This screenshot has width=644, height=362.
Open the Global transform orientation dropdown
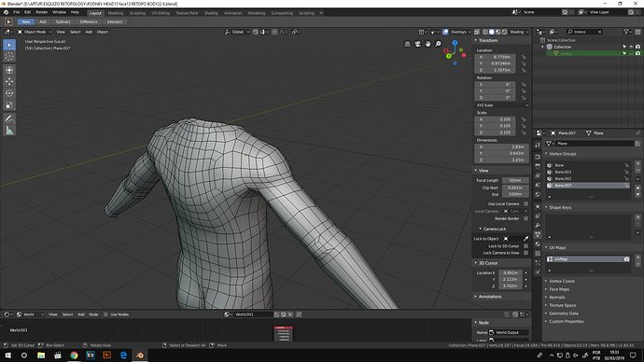coord(237,32)
